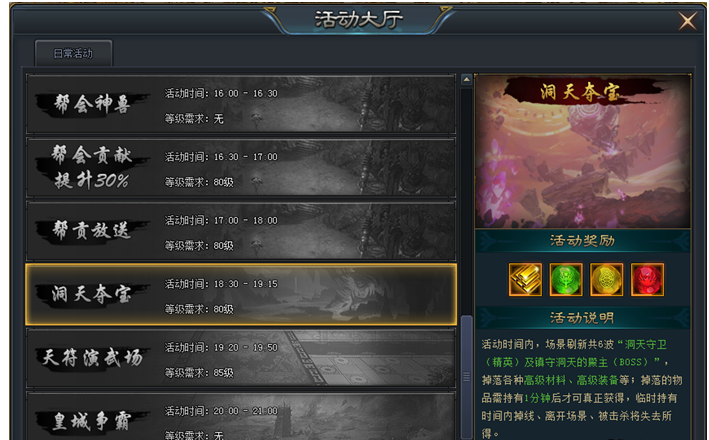Select the 帮会贡献提升30% activity entry
The height and width of the screenshot is (440, 709).
pos(241,168)
